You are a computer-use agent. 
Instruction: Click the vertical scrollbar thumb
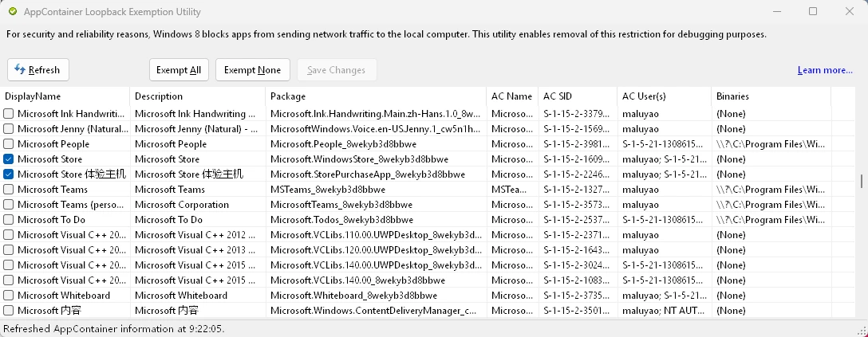tap(861, 181)
